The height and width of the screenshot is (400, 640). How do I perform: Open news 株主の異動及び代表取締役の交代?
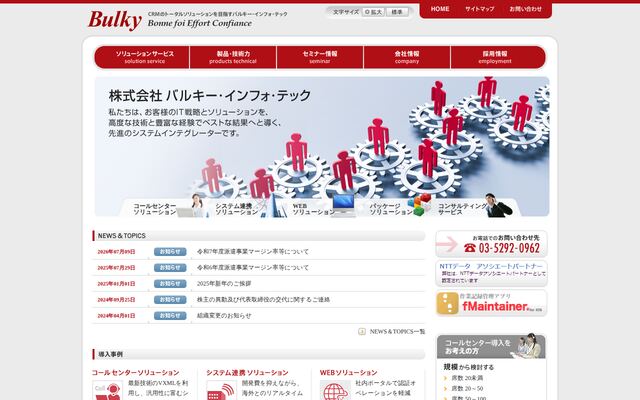(263, 300)
